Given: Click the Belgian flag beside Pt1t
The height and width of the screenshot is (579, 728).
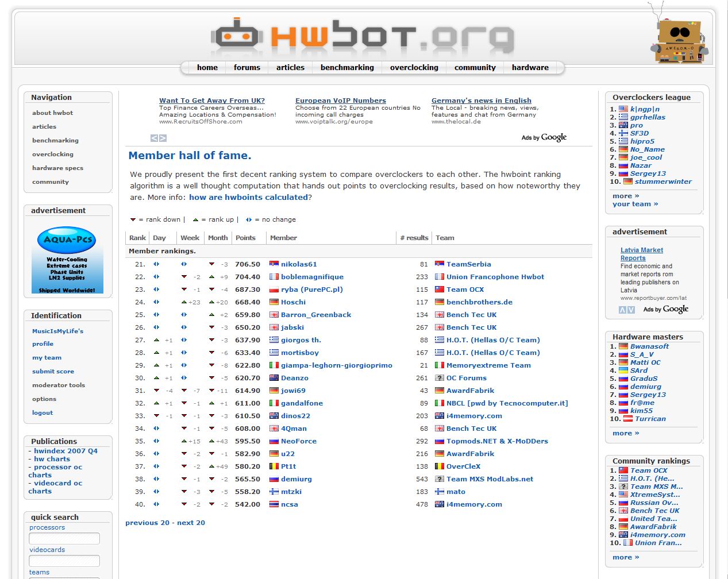Looking at the screenshot, I should (274, 466).
